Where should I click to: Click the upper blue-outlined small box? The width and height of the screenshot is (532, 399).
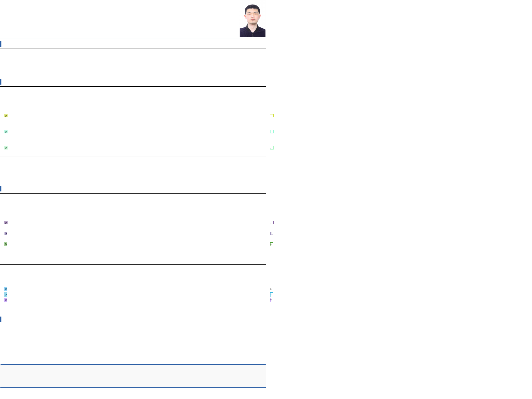[271, 289]
